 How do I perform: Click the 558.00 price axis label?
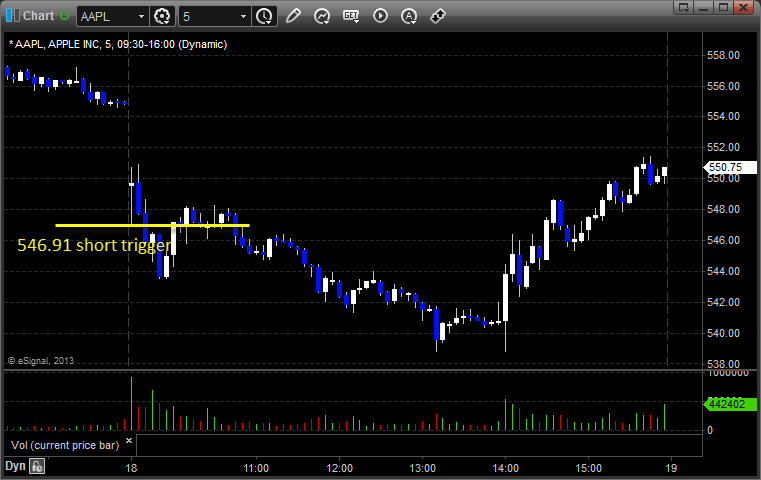pos(723,55)
